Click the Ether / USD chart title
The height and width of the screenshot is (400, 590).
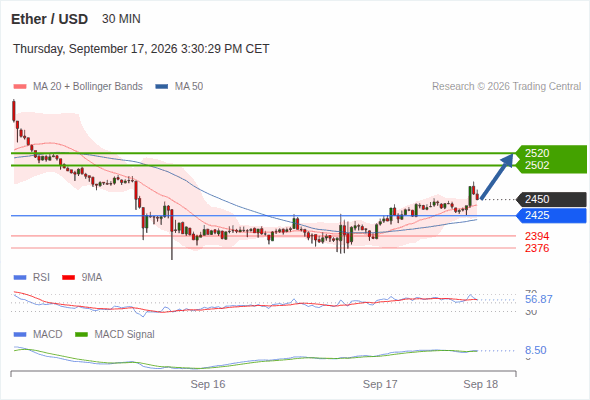(49, 19)
